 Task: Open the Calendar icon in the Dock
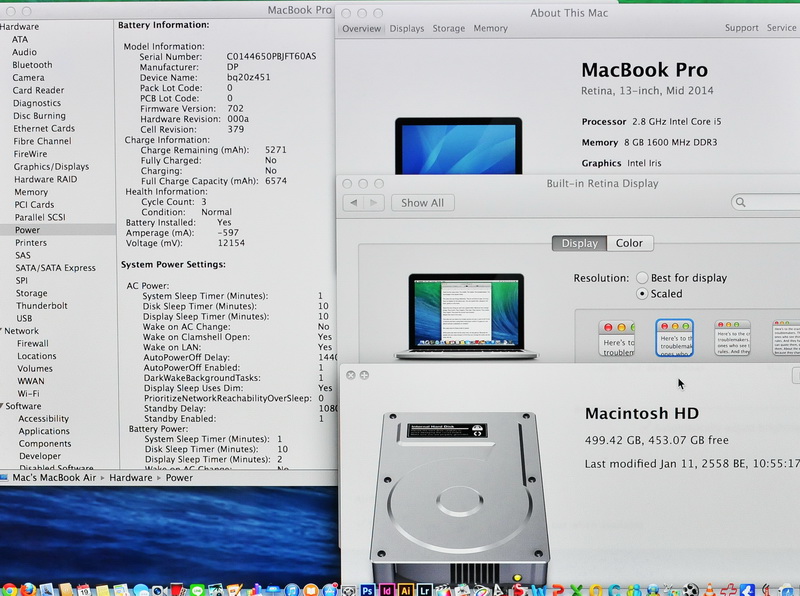tap(84, 590)
